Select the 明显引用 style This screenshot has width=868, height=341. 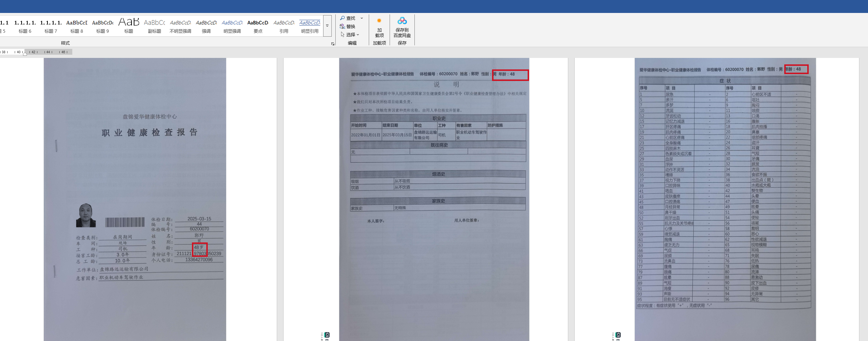310,26
